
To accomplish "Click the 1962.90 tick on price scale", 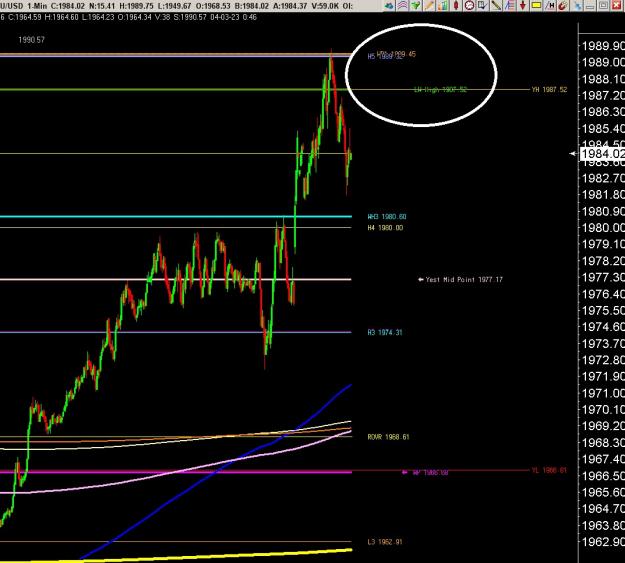I will [x=603, y=542].
